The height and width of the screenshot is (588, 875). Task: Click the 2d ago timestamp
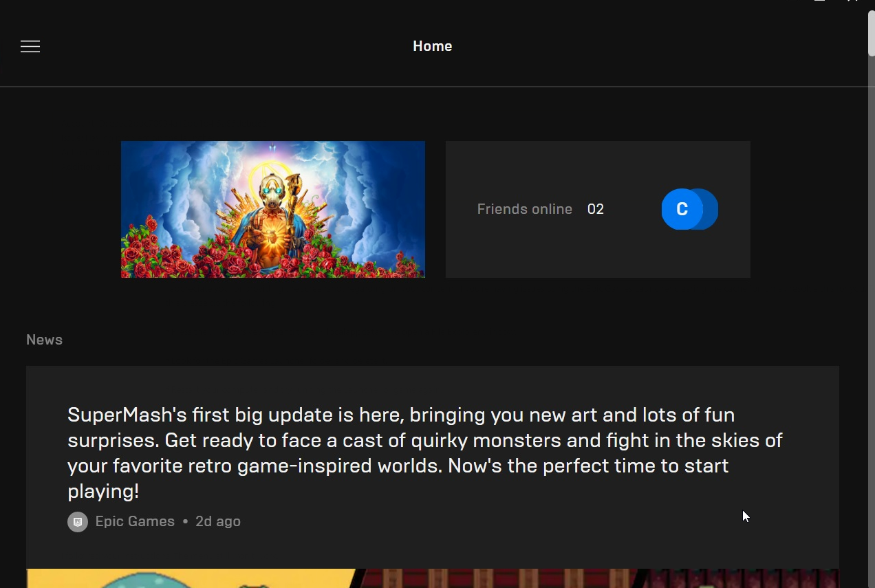218,521
